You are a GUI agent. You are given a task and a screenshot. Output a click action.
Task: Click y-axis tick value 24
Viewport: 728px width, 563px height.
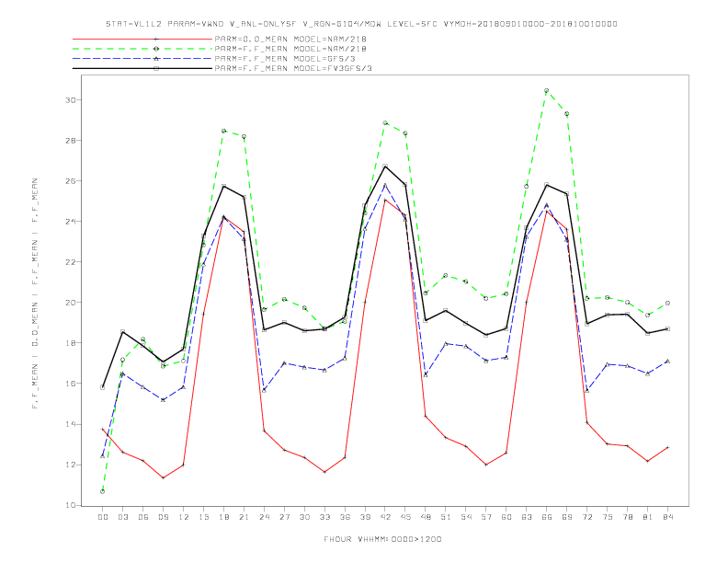72,221
